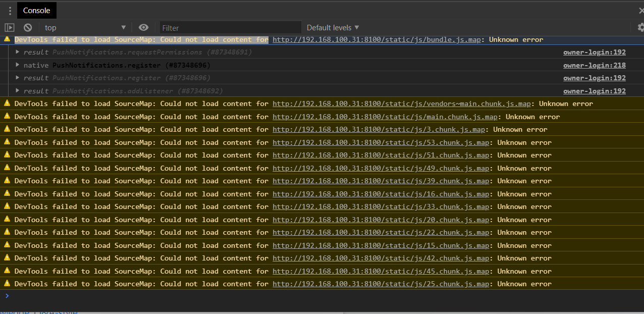Open the 51.chunk.js.map URL link
Viewport: 644px width, 314px height.
click(381, 155)
